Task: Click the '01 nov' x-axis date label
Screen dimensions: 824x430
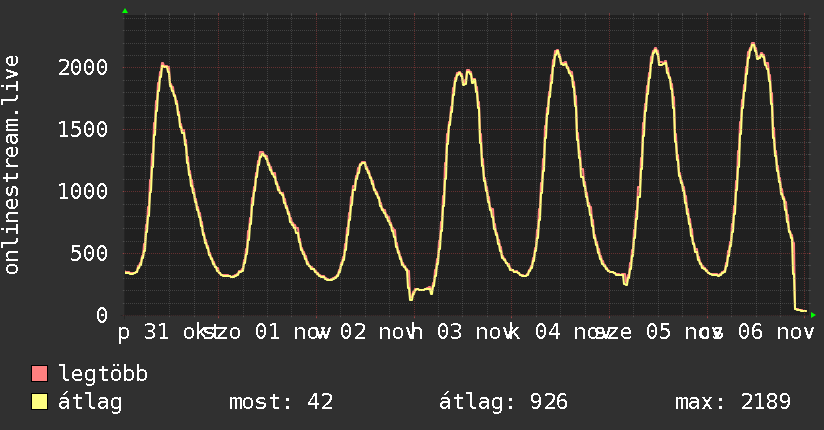Action: [293, 332]
